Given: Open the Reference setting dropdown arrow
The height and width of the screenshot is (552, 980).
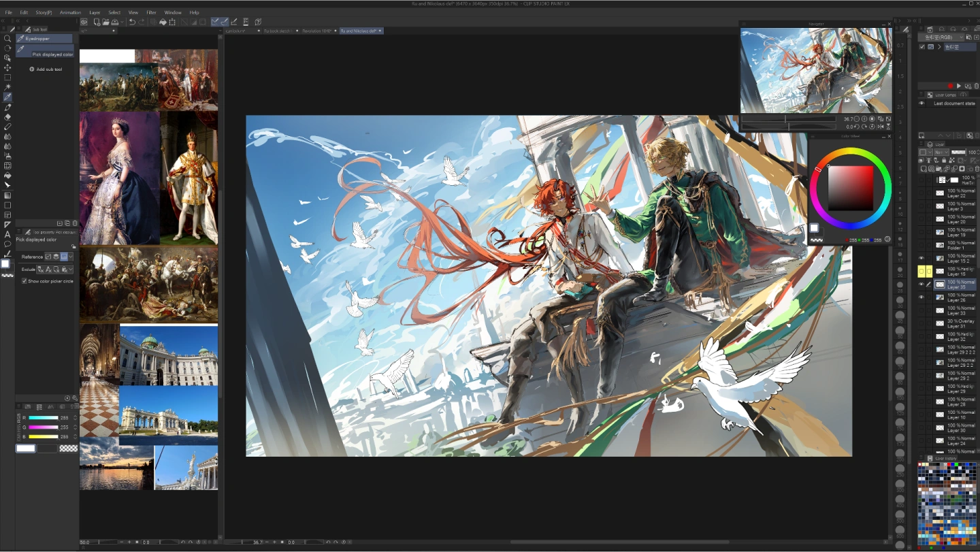Looking at the screenshot, I should tap(71, 257).
